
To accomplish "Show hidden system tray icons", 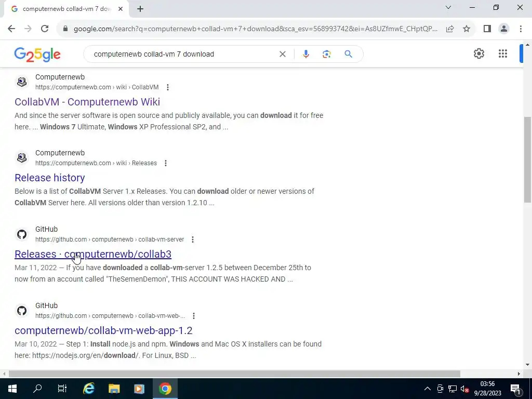I will click(428, 389).
